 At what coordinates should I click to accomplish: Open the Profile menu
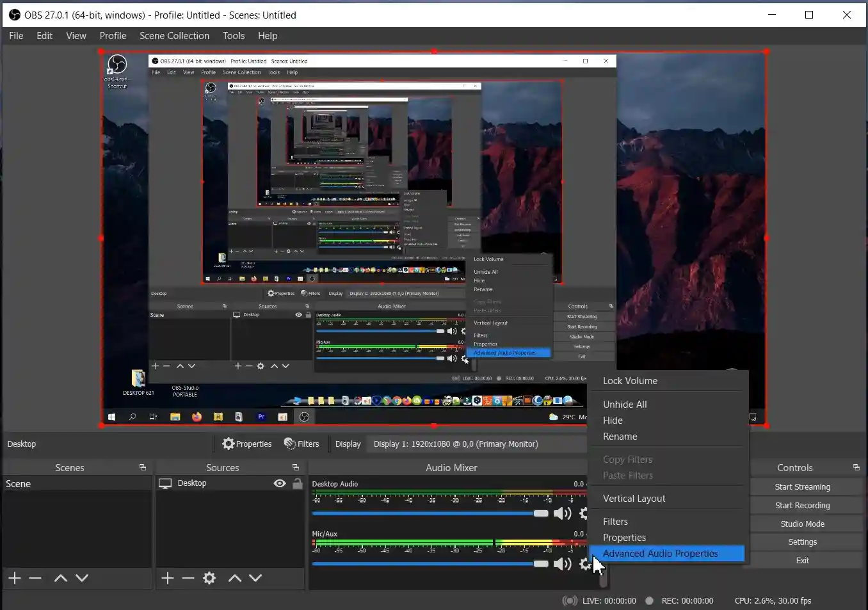pos(113,36)
